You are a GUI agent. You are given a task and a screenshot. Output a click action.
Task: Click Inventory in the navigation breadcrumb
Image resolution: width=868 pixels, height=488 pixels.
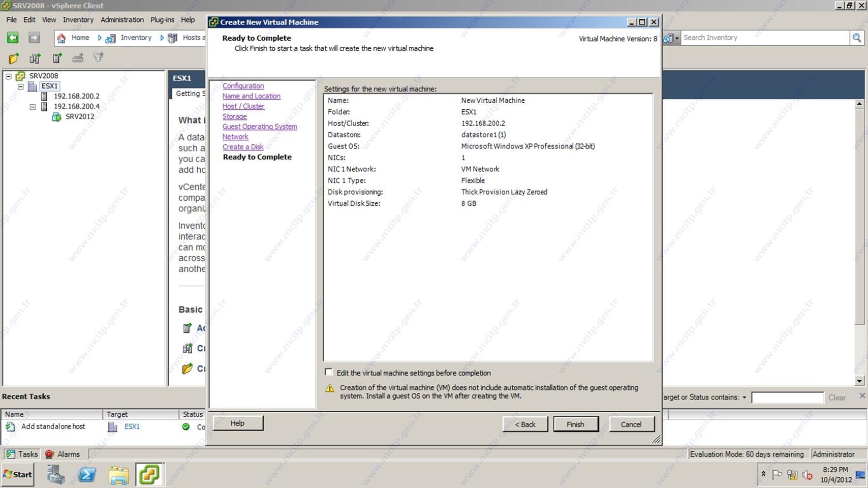[x=136, y=38]
